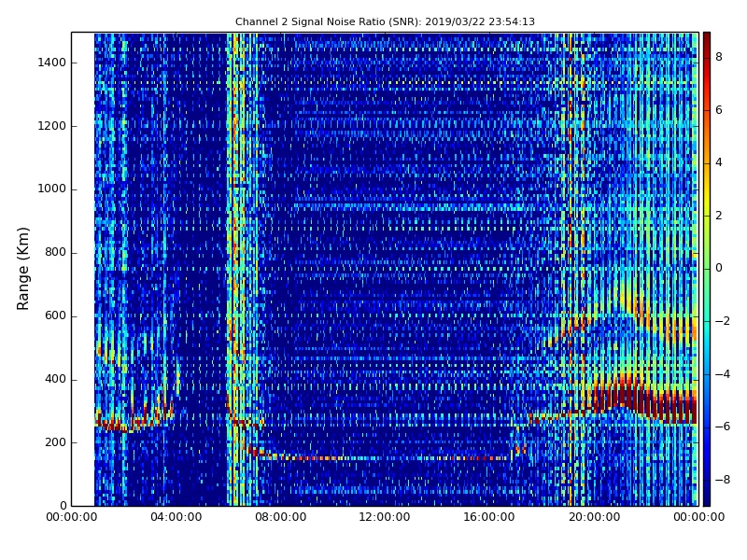Click the 1000 range tick label

click(x=51, y=189)
